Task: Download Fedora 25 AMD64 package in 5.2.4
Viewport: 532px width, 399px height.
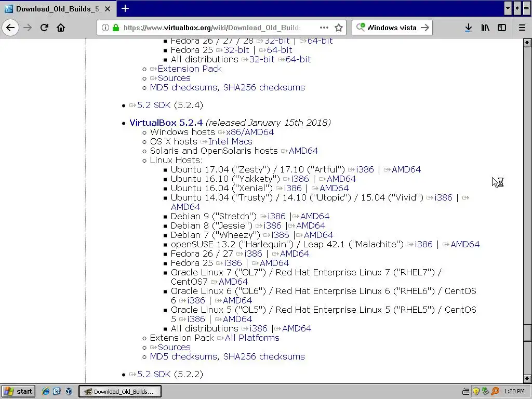Action: (x=274, y=263)
